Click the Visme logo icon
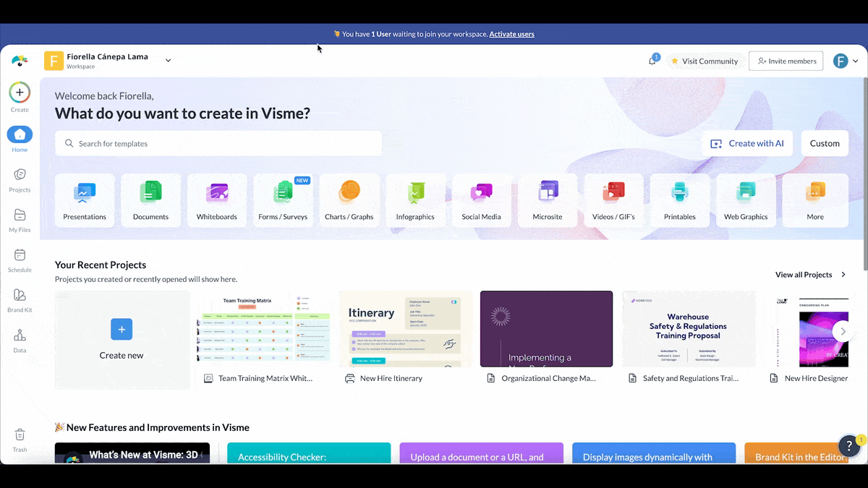 pos(20,61)
